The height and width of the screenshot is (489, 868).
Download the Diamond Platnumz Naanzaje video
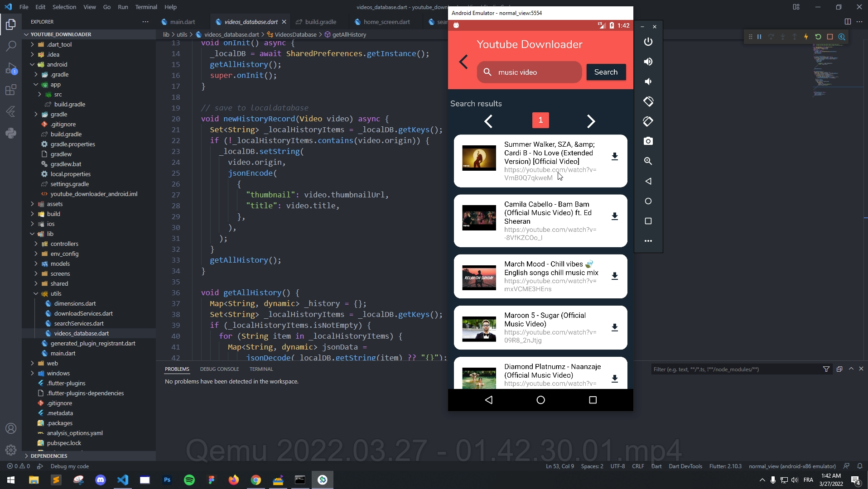[x=615, y=379]
